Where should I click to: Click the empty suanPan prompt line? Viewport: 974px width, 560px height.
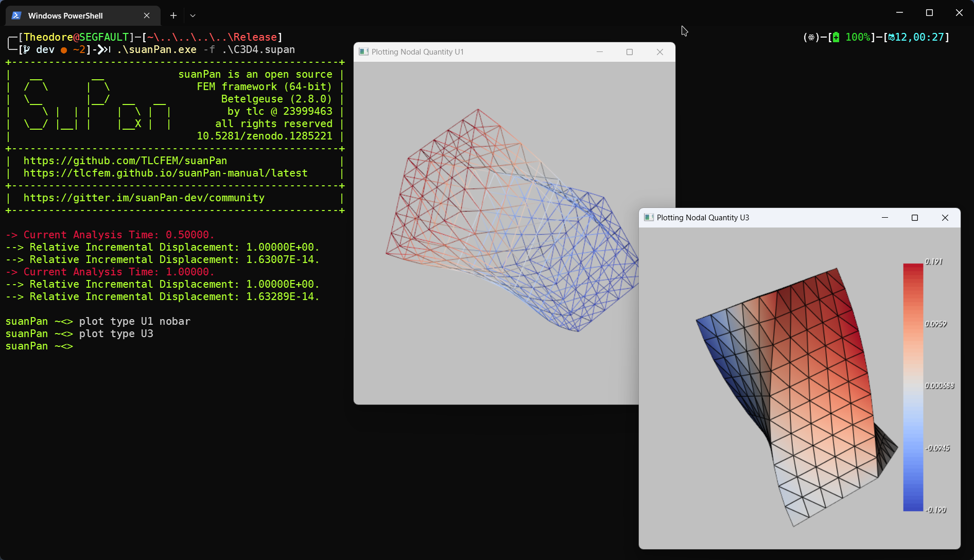39,346
